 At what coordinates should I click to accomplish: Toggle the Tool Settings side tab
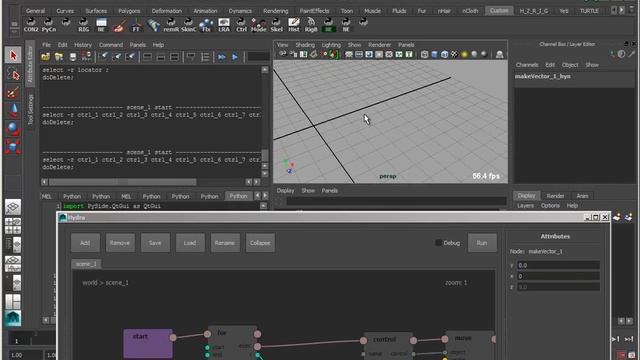[x=30, y=110]
